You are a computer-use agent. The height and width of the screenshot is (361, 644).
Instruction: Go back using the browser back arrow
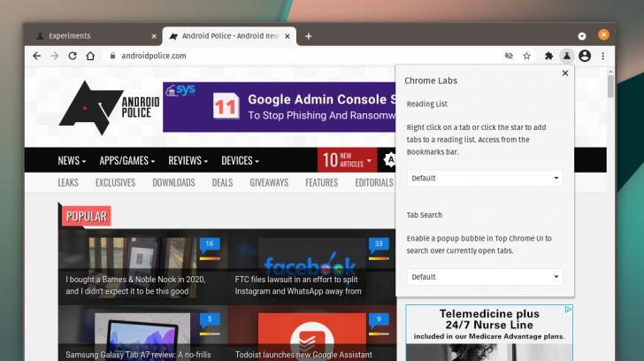[x=37, y=56]
